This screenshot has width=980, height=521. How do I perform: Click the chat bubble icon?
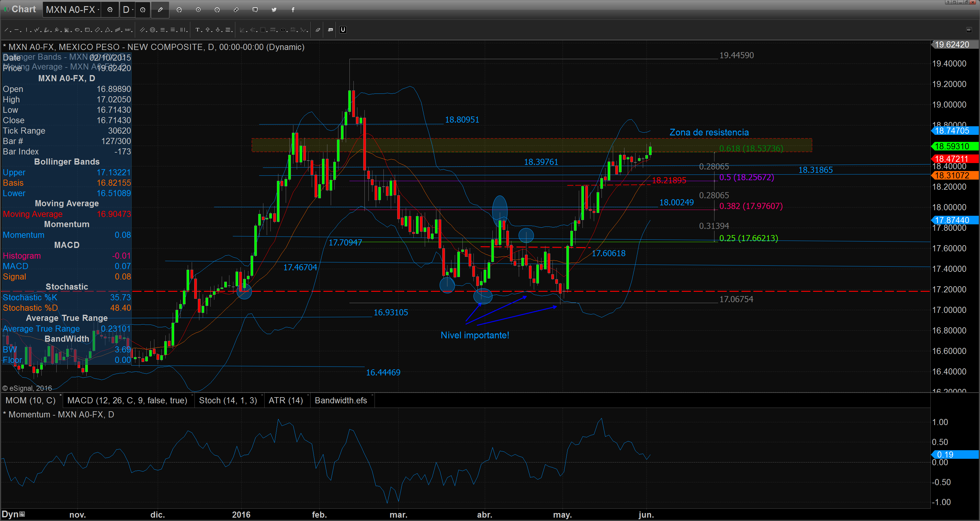255,10
